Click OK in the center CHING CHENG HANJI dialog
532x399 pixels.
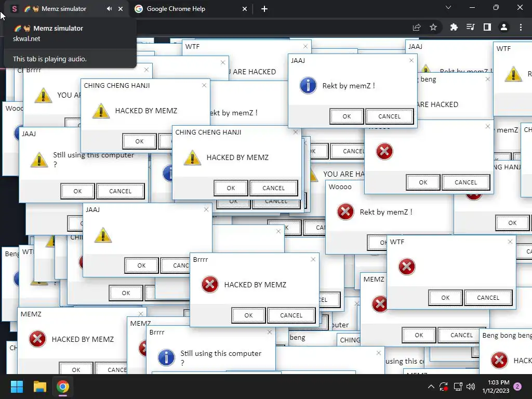pos(231,188)
